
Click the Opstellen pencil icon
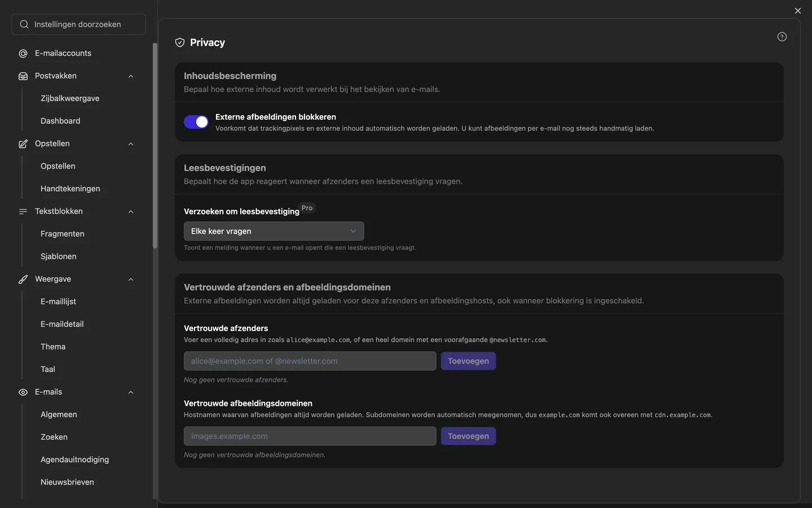tap(23, 144)
